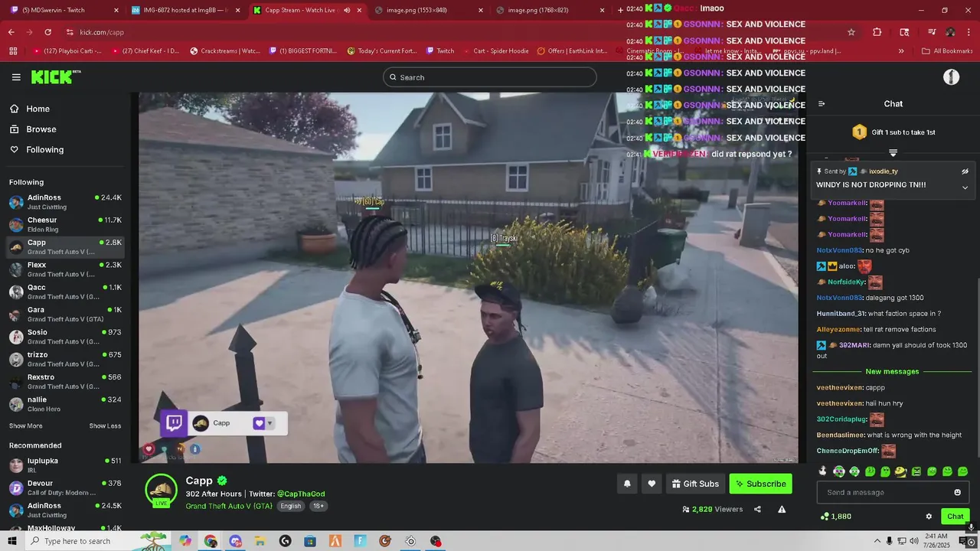Collapse the chat panel icon
Viewport: 980px width, 551px height.
coord(822,104)
